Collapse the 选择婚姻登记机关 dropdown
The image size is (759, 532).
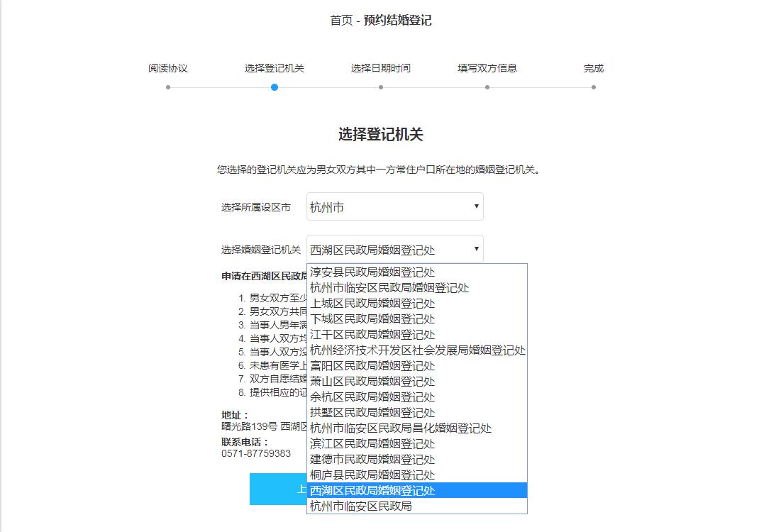coord(395,249)
